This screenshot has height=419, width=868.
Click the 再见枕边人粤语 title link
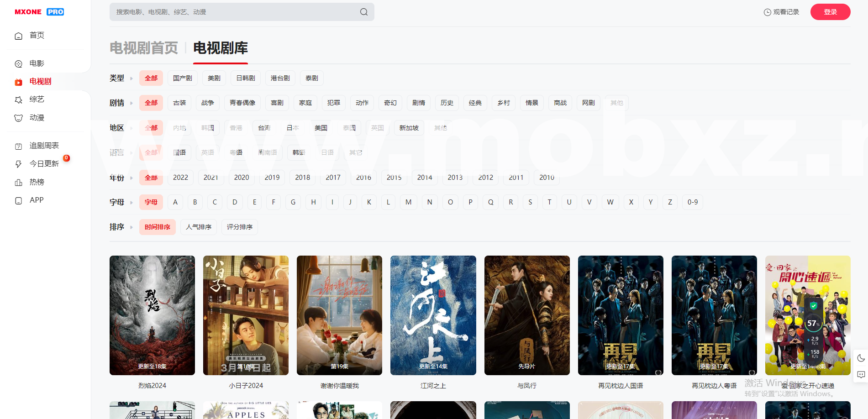coord(714,386)
